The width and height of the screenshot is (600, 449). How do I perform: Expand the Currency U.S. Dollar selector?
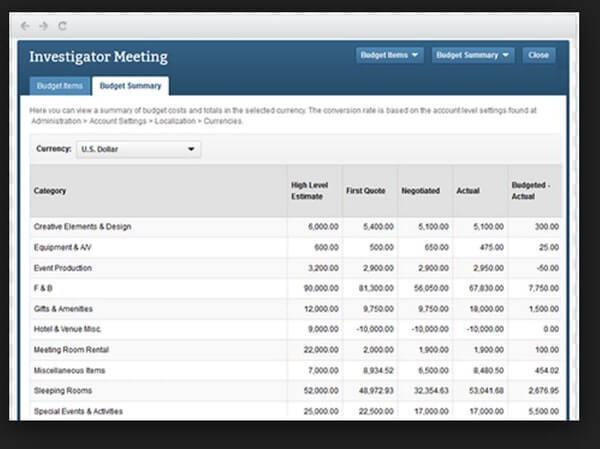[x=138, y=149]
